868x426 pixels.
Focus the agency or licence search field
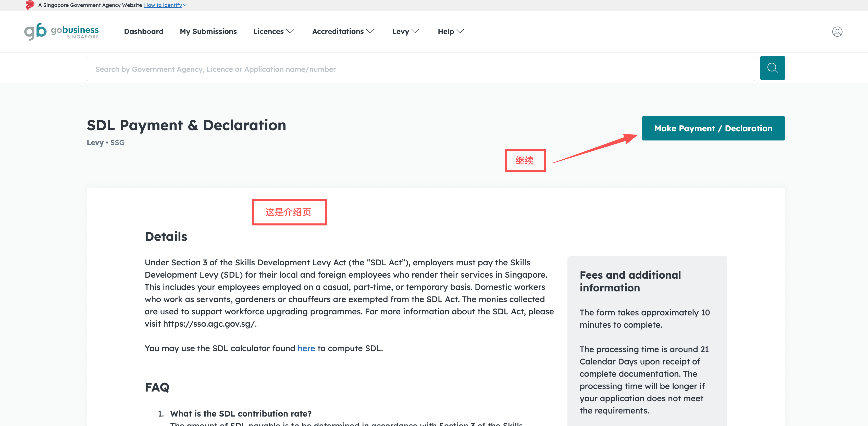pyautogui.click(x=420, y=69)
